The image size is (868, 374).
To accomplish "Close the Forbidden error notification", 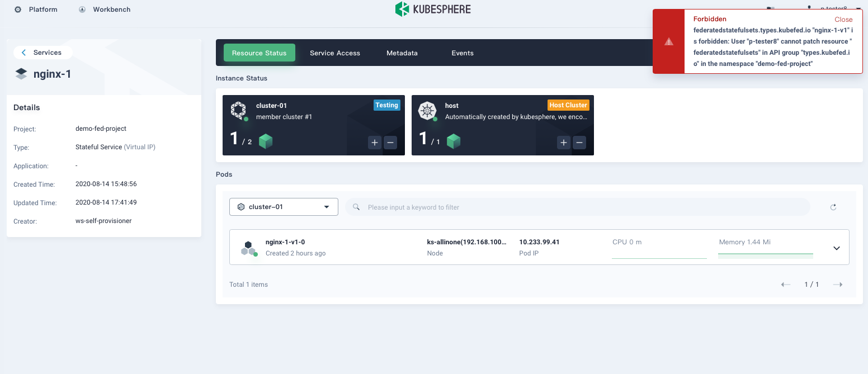I will [843, 19].
